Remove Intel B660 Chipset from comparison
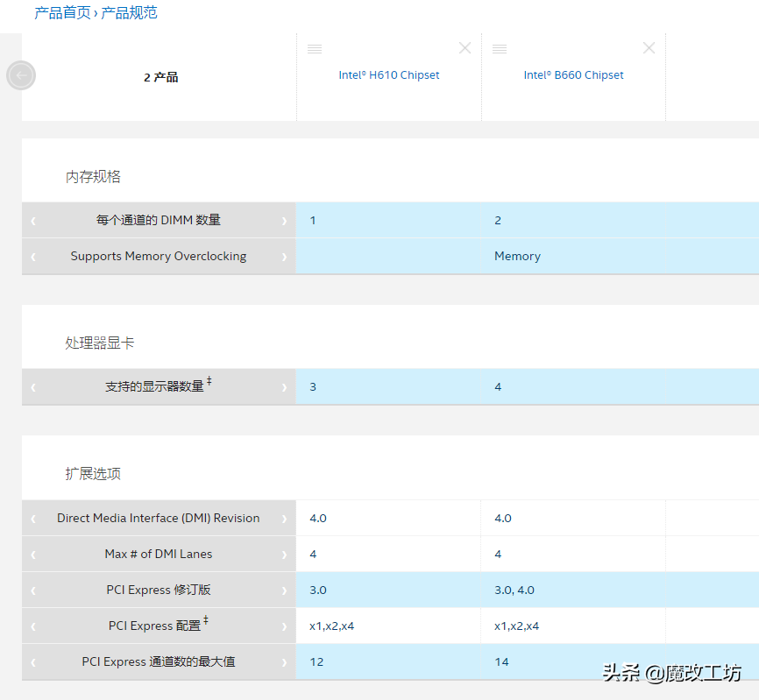Screen dimensions: 759x700 point(649,48)
